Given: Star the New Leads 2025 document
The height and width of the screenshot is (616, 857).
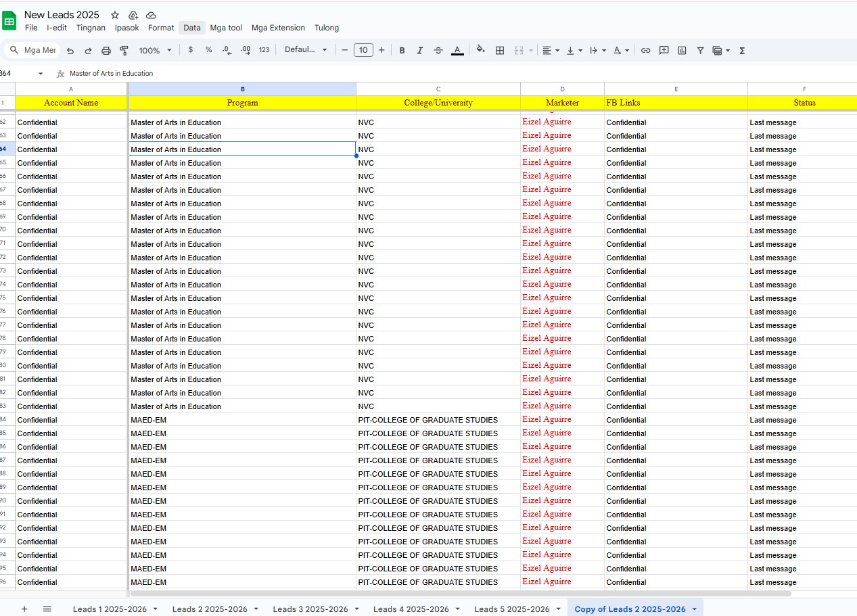Looking at the screenshot, I should (x=115, y=15).
